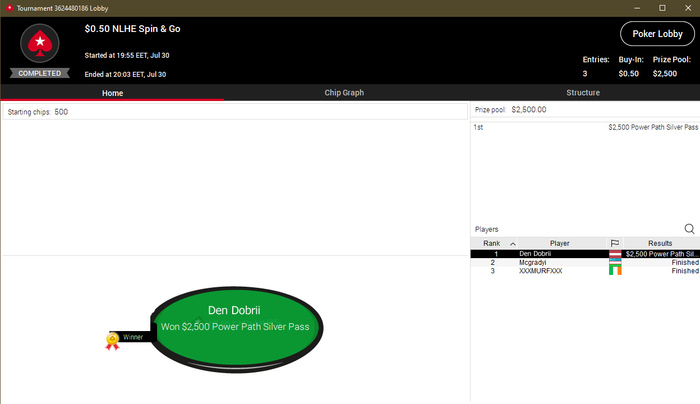Click the green winner table oval
Screen dimensions: 700x404
235,329
